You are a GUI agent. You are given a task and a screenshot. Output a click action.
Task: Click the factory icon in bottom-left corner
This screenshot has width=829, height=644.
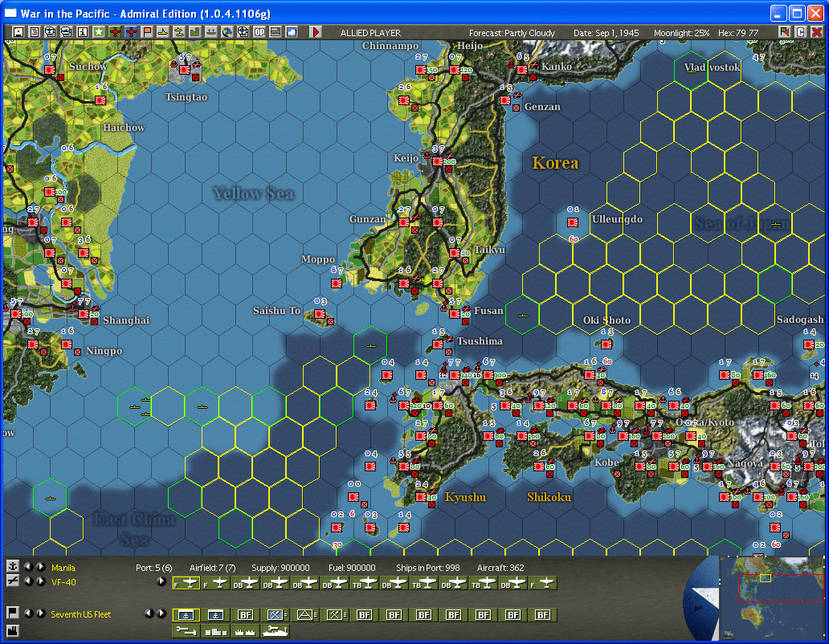pyautogui.click(x=13, y=630)
